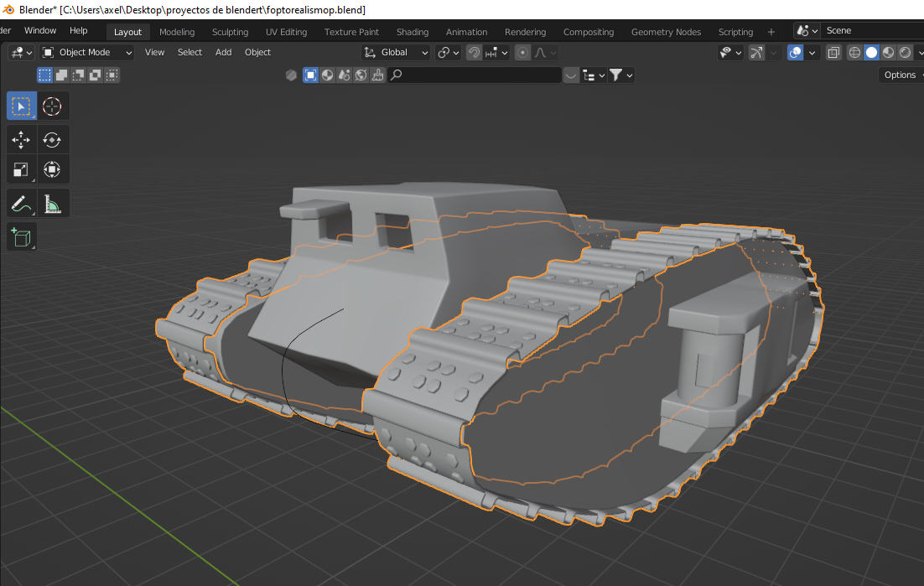Choose the Data API display mode icon
The height and width of the screenshot is (586, 924).
[x=361, y=75]
